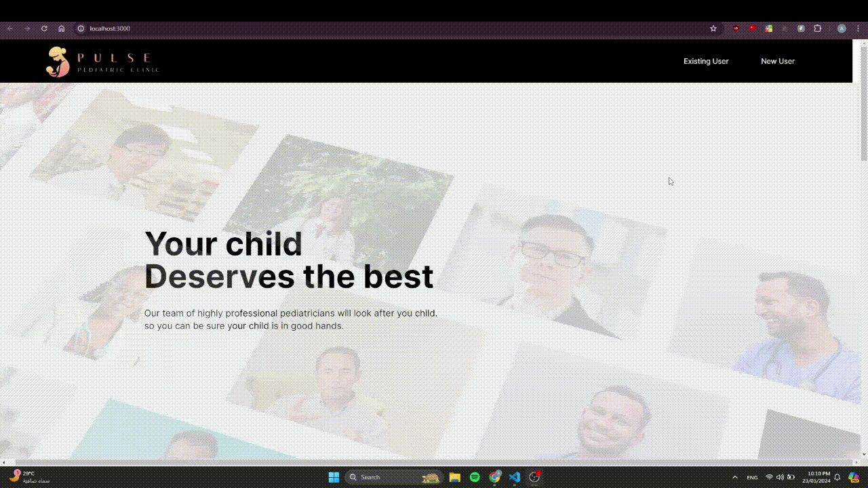868x488 pixels.
Task: Click the "Deserves the best" heading
Action: (x=289, y=276)
